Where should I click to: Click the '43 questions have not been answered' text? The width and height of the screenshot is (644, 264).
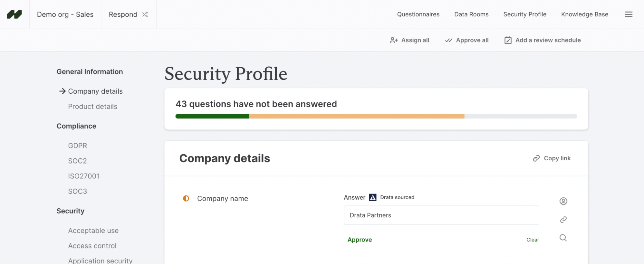(x=256, y=104)
